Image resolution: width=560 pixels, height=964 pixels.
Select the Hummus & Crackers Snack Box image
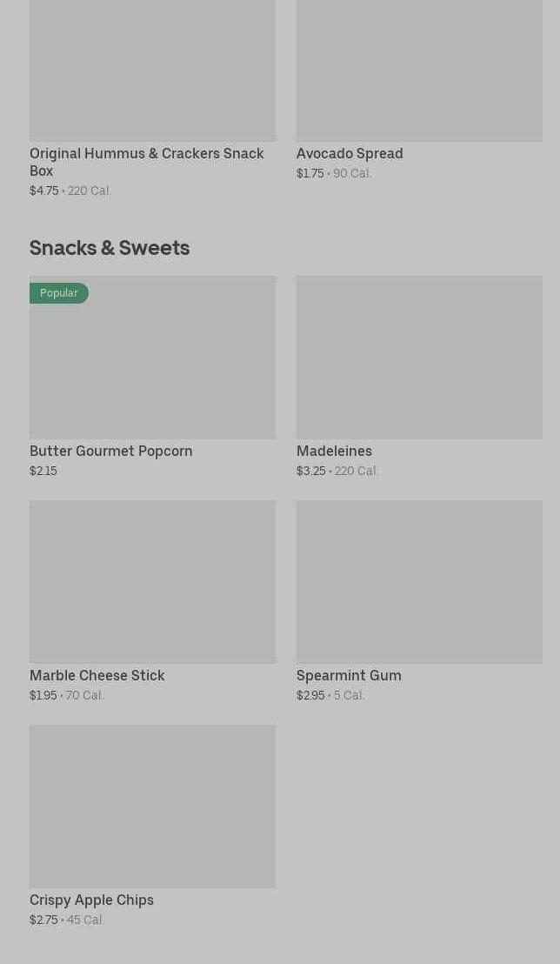[152, 70]
